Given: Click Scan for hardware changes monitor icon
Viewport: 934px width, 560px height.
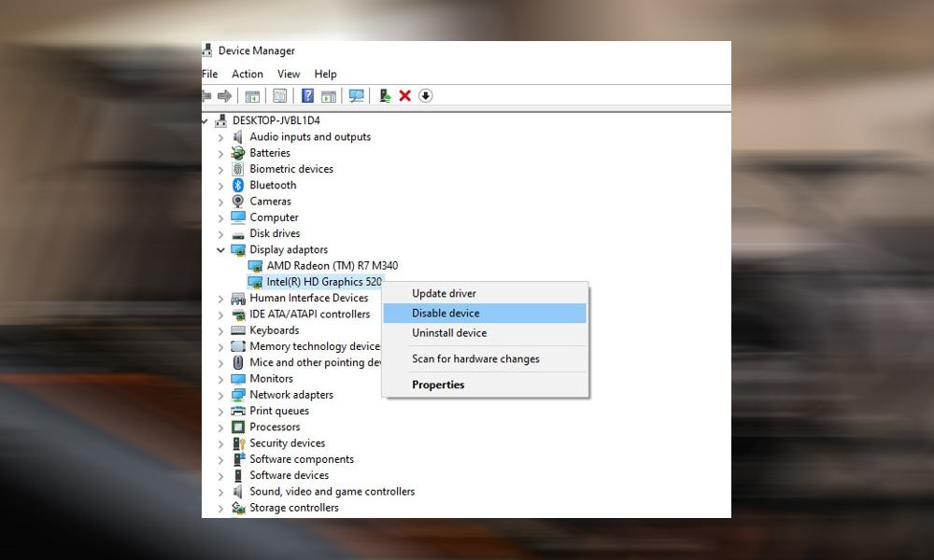Looking at the screenshot, I should [x=357, y=96].
